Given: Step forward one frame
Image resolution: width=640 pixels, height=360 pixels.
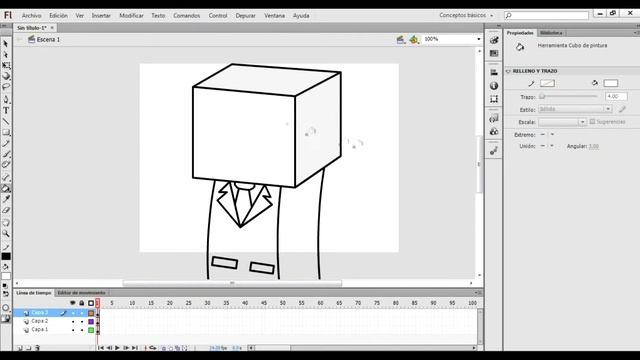Looking at the screenshot, I should click(x=126, y=348).
